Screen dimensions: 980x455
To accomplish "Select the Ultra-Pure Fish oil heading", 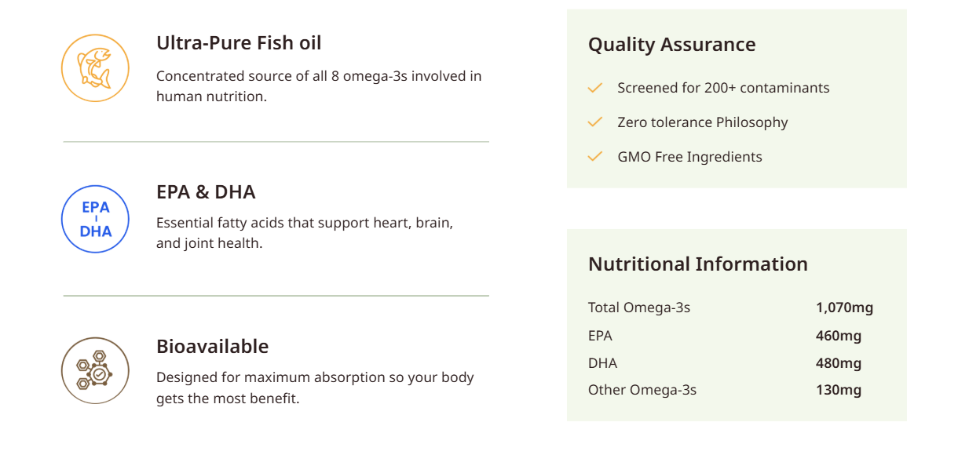I will coord(239,42).
